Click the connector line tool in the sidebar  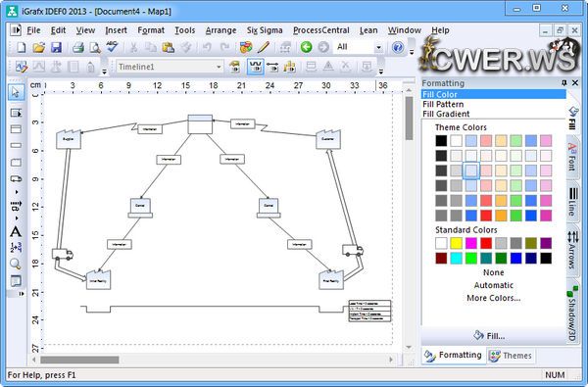coord(16,206)
